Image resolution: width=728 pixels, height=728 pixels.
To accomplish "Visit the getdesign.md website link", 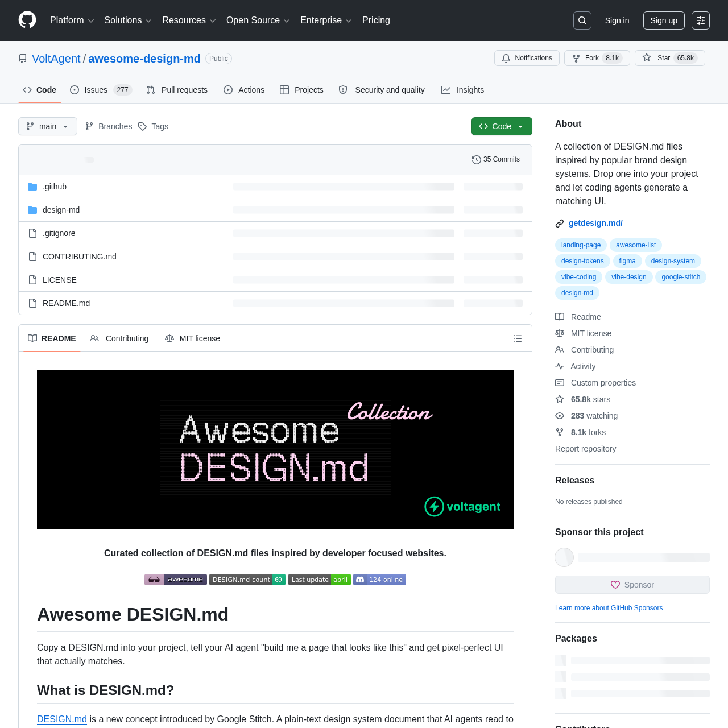I will tap(595, 223).
